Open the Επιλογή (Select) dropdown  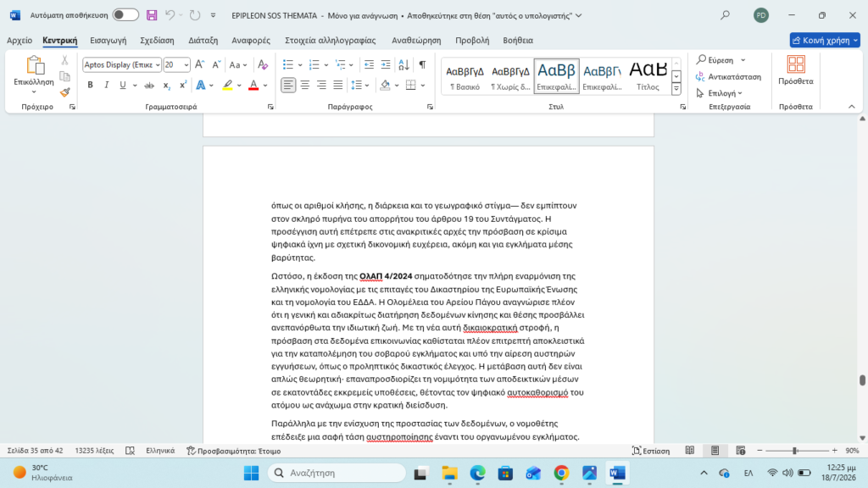click(x=719, y=93)
